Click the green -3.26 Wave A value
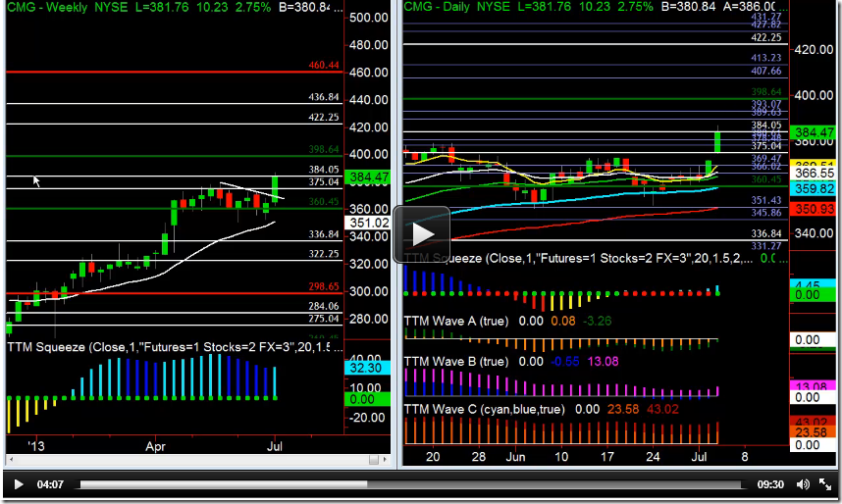842x504 pixels. 597,321
